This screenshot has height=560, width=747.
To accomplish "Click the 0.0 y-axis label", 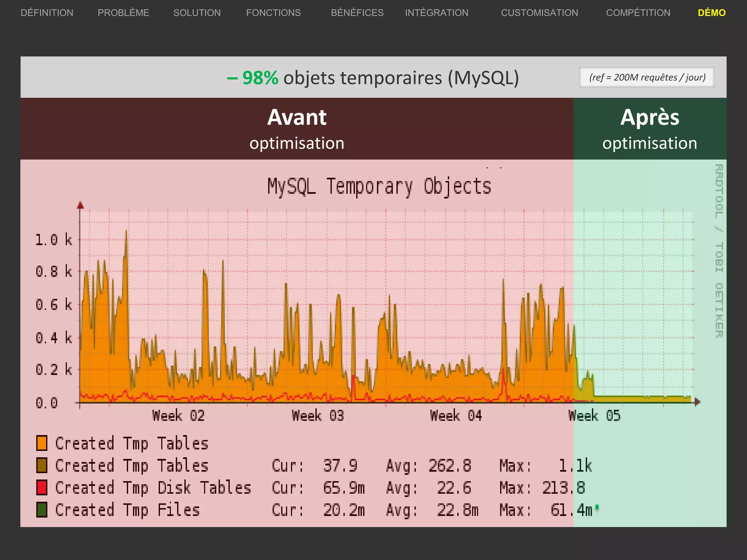I will [x=47, y=403].
